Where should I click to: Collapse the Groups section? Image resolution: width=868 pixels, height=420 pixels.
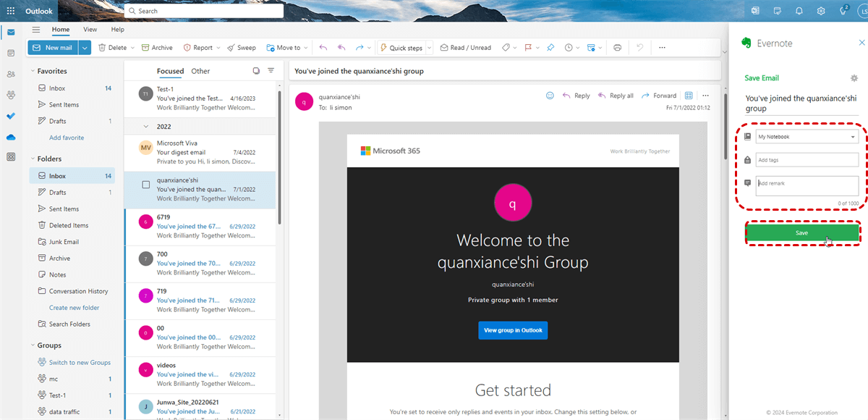[x=33, y=345]
